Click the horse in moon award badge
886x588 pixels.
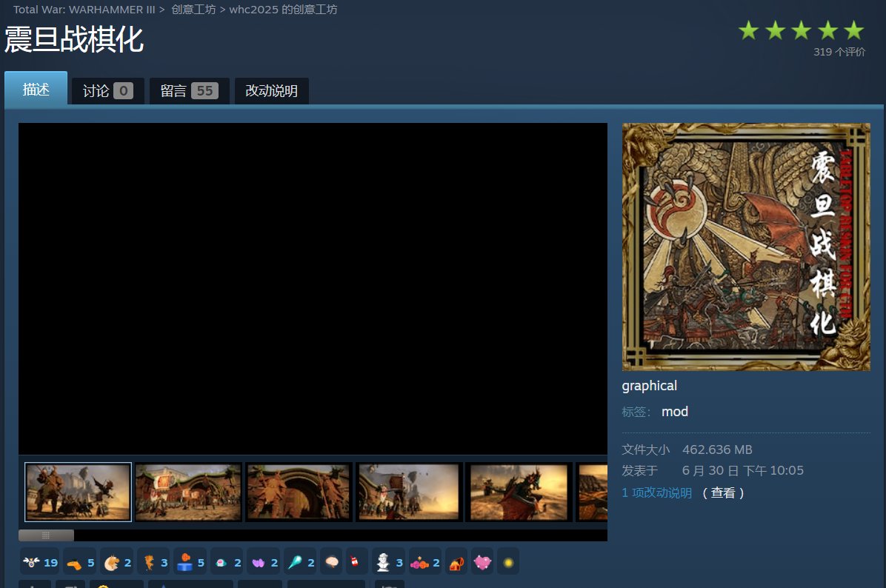[117, 562]
